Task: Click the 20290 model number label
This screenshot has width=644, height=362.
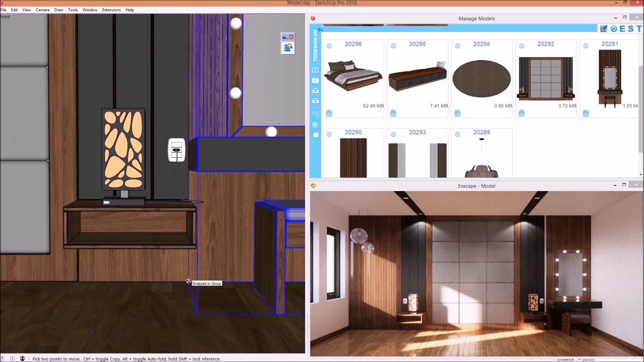Action: [353, 132]
